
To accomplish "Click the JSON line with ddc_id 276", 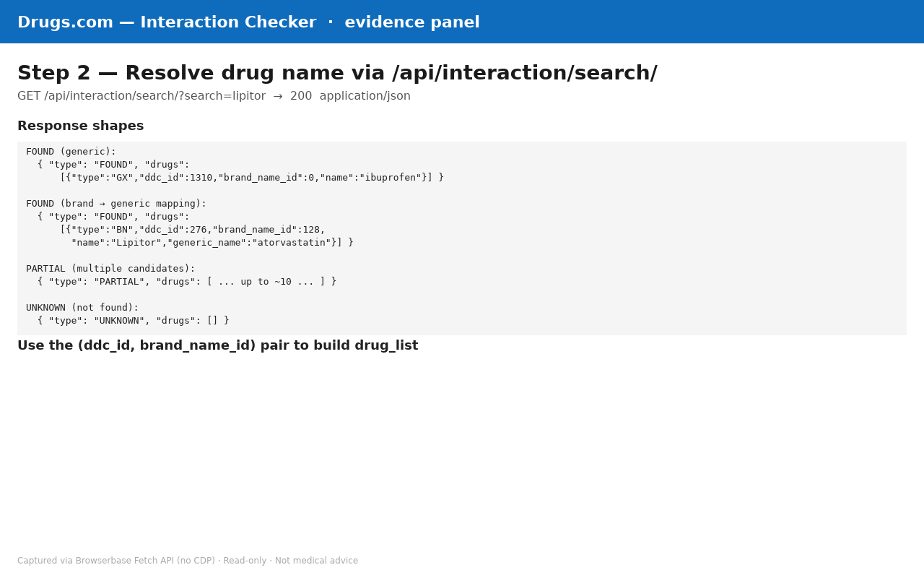I will pos(193,230).
